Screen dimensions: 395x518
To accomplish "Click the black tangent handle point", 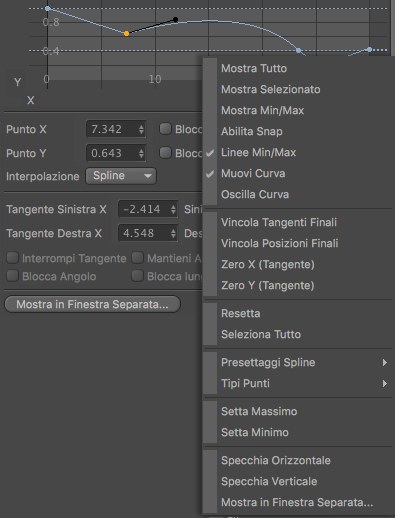I will tap(176, 20).
